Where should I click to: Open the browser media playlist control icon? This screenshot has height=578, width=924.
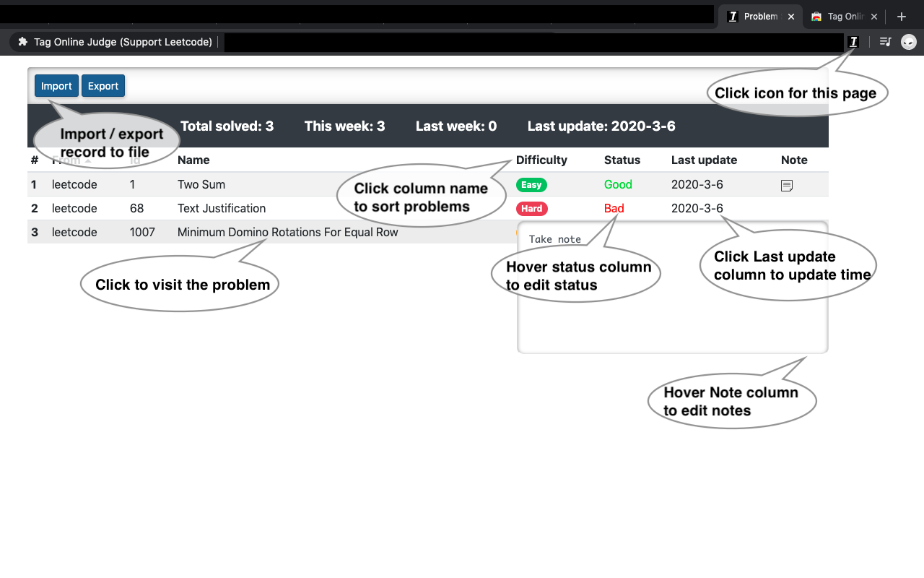click(884, 42)
